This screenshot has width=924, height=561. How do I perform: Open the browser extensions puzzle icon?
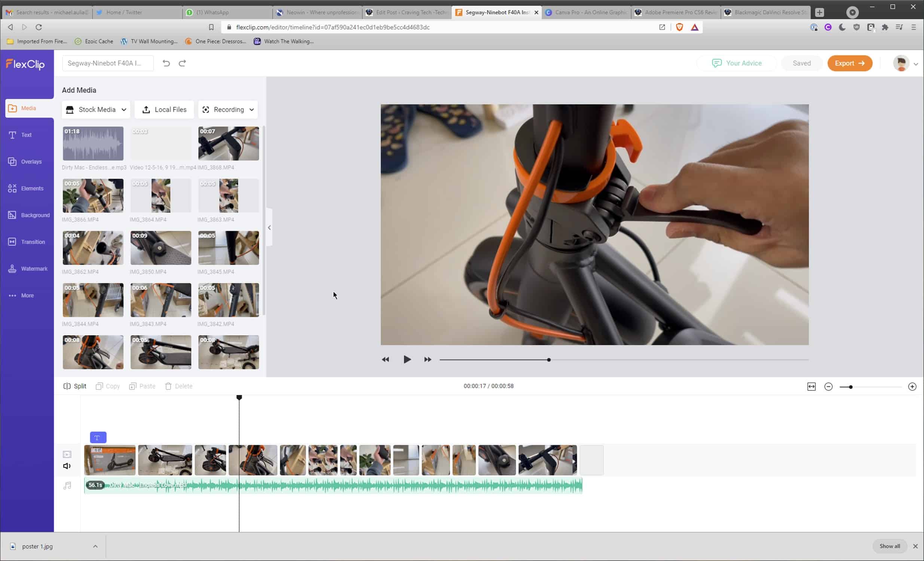tap(885, 27)
